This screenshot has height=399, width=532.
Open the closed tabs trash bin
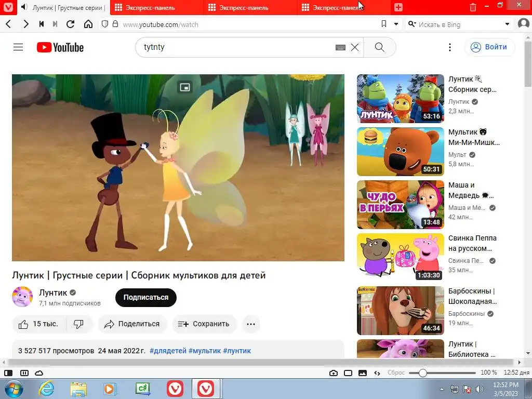pyautogui.click(x=473, y=7)
